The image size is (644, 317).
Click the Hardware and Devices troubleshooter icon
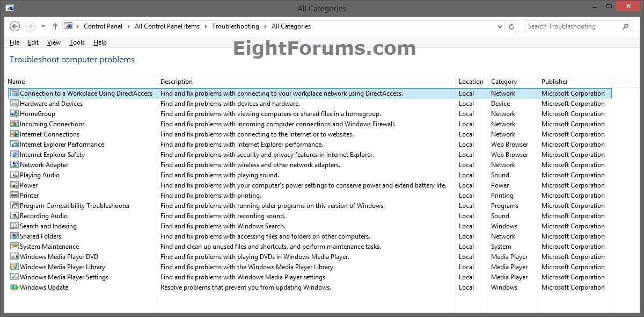coord(14,104)
